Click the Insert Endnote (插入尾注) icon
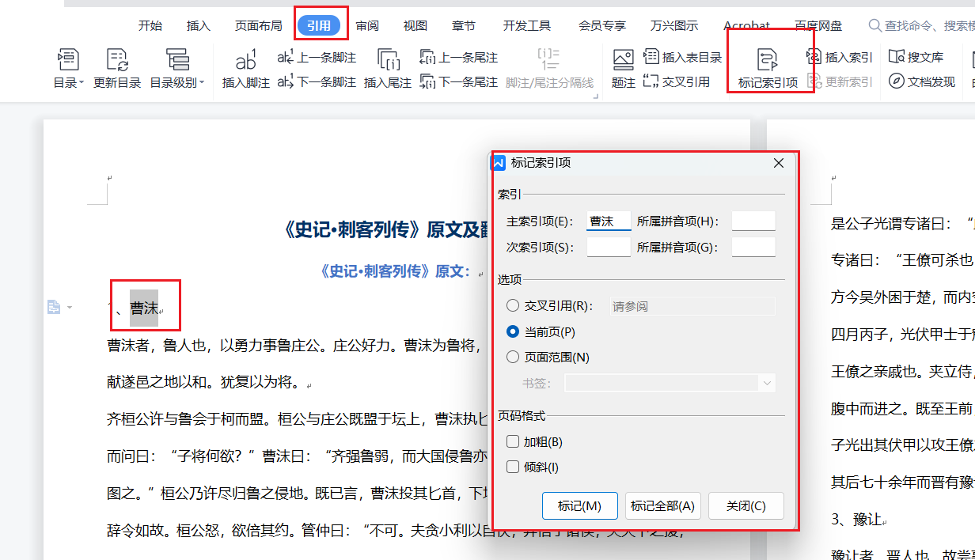 click(x=387, y=60)
